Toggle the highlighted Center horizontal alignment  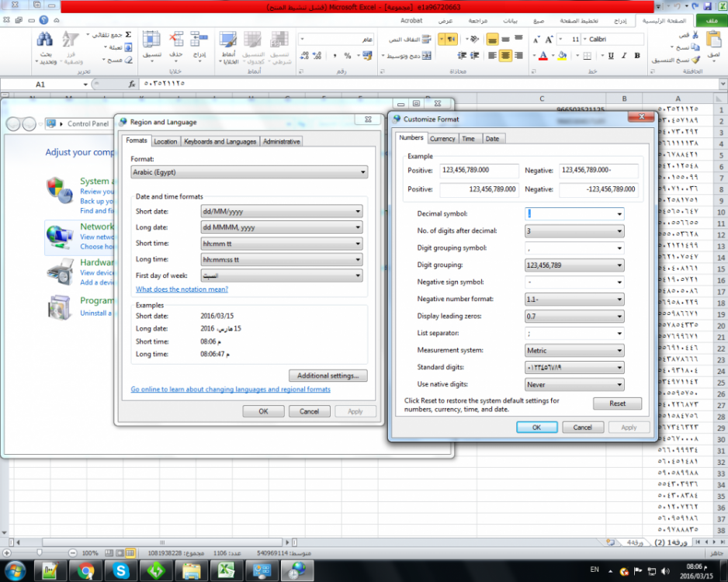click(505, 56)
